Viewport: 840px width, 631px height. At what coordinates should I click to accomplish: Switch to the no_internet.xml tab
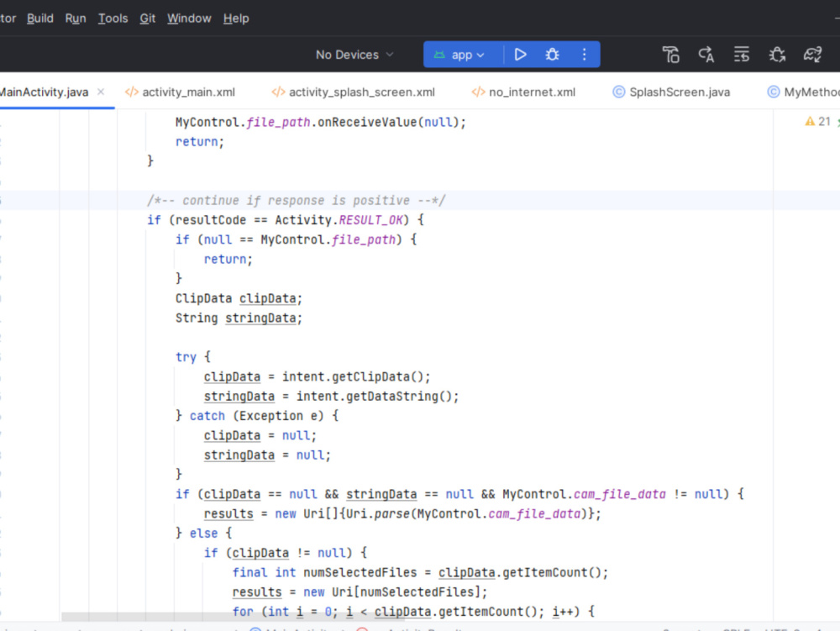pos(523,92)
